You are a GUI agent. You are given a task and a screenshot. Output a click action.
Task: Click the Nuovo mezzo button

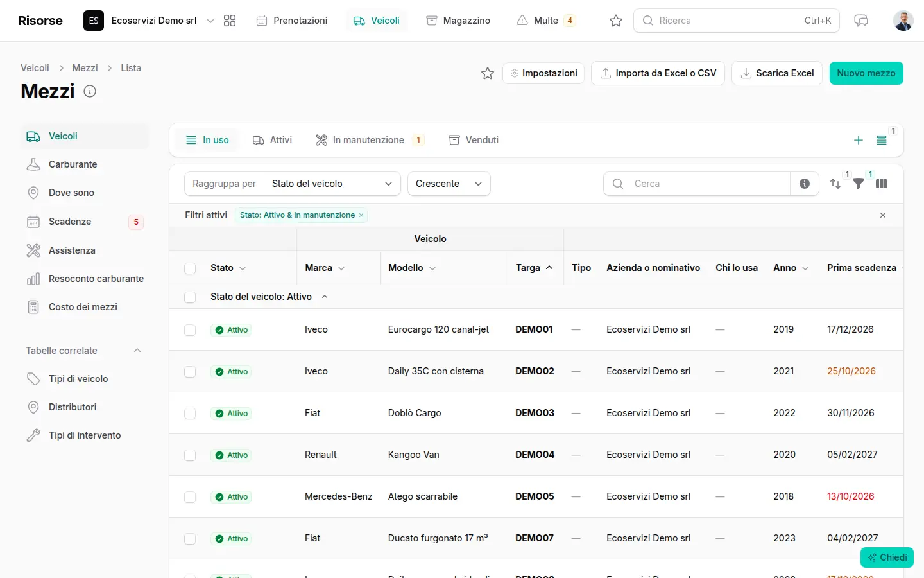coord(866,73)
